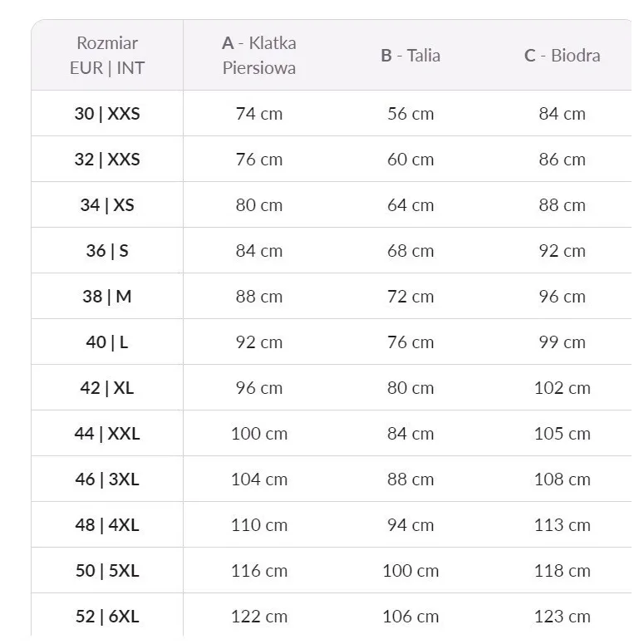This screenshot has width=644, height=644.
Task: Pick the 42 | XL size label
Action: (x=107, y=388)
